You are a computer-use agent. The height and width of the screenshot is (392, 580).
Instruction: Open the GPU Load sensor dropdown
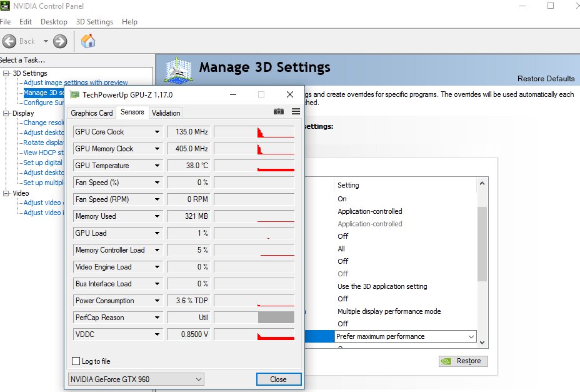click(157, 233)
